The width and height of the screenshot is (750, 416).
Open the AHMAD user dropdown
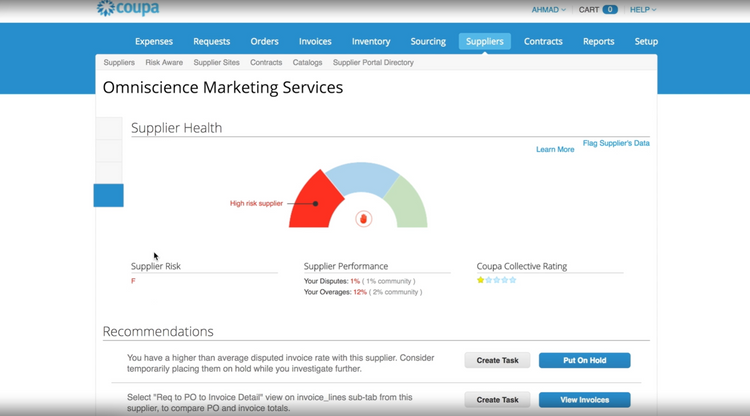(548, 10)
